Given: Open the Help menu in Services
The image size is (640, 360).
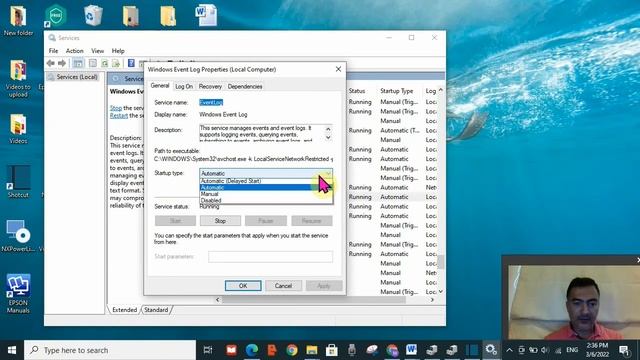Looking at the screenshot, I should click(x=118, y=51).
